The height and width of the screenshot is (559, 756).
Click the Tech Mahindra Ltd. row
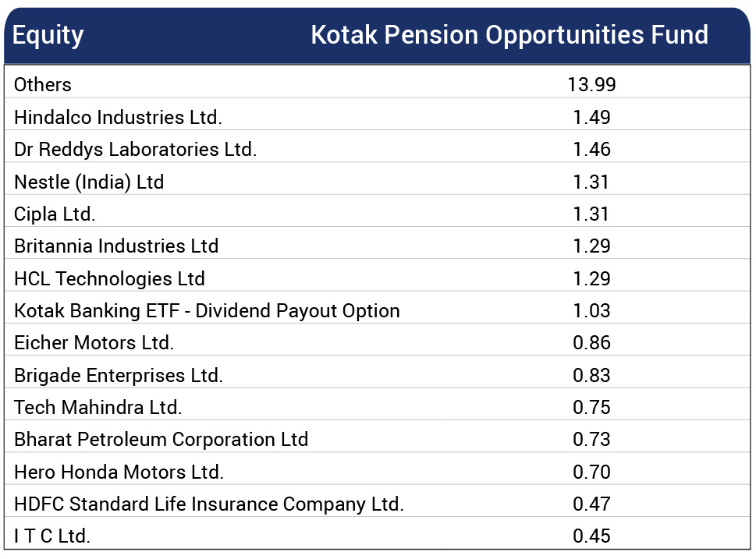(x=377, y=407)
